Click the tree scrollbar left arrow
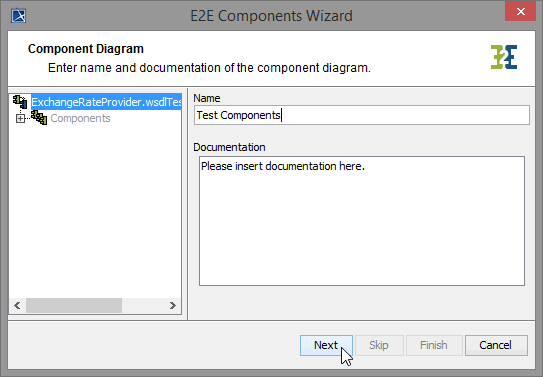 (x=17, y=305)
